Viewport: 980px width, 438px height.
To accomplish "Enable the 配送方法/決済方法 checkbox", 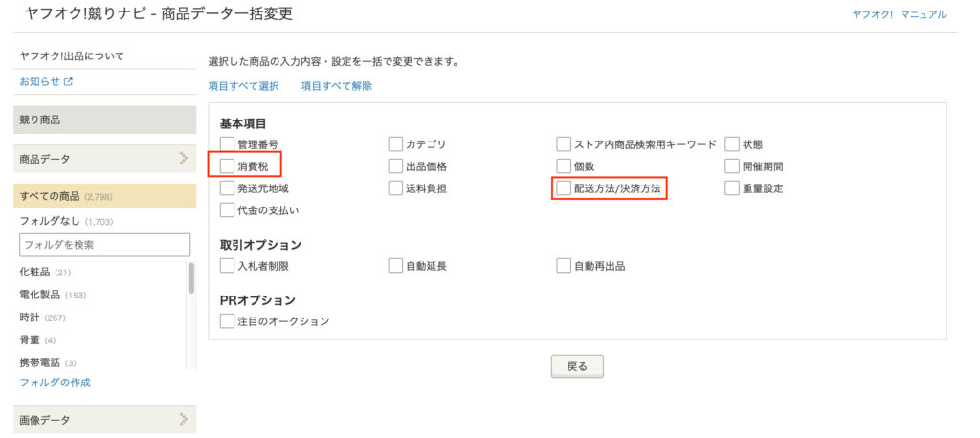I will (x=564, y=188).
